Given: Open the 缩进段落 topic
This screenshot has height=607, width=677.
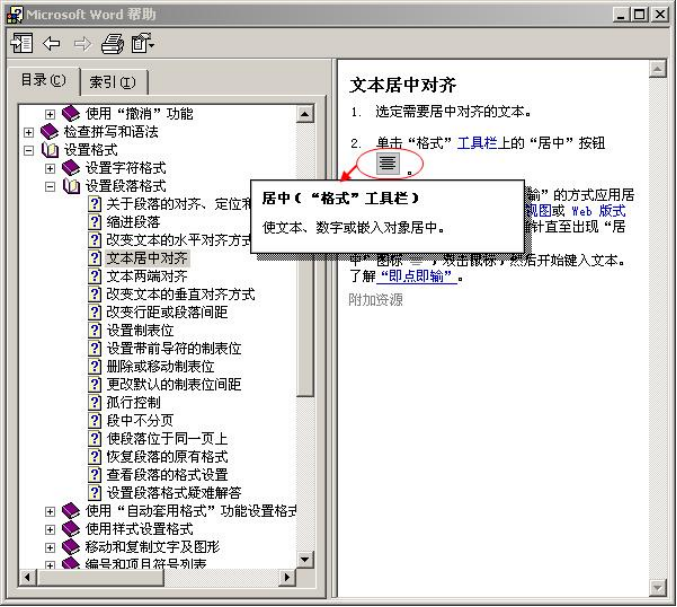Looking at the screenshot, I should pos(133,222).
